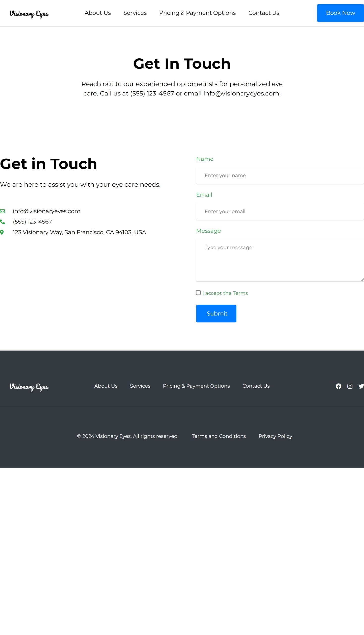The width and height of the screenshot is (364, 635).
Task: Open About Us in top navigation
Action: click(x=97, y=13)
